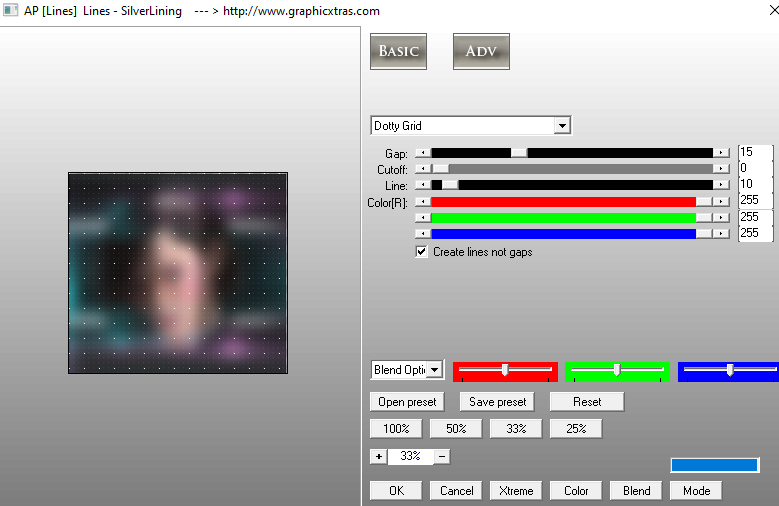Viewport: 779px width, 506px height.
Task: Uncheck Create lines not gaps checkbox
Action: click(421, 252)
